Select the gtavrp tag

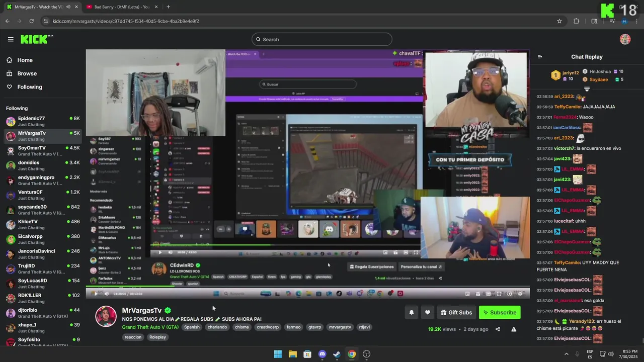(x=314, y=327)
